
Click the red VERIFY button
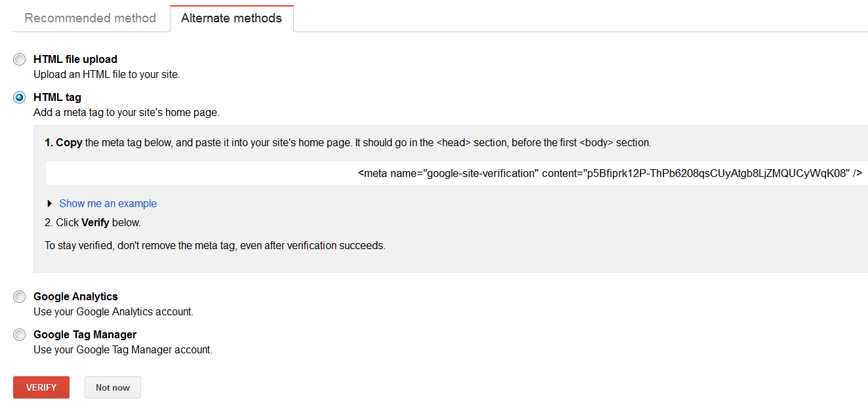point(41,387)
